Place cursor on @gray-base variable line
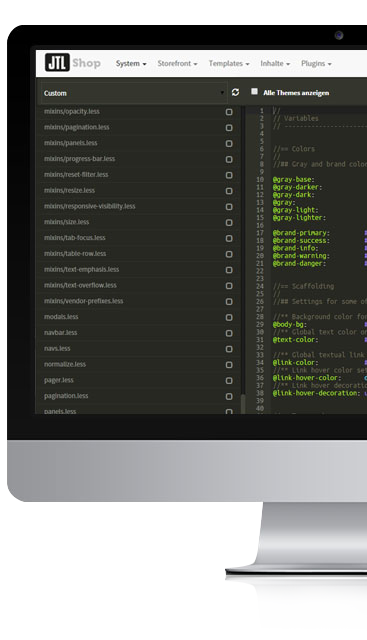Viewport: 367px width, 640px height. [x=294, y=180]
